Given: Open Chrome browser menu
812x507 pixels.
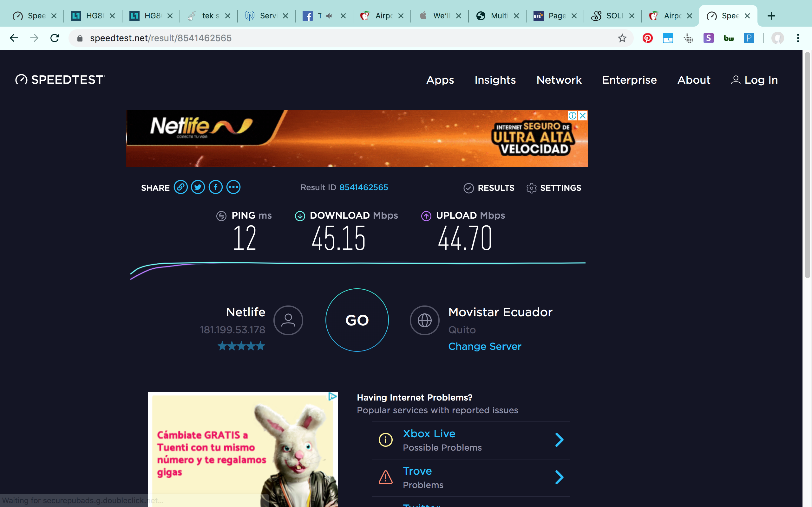Looking at the screenshot, I should pyautogui.click(x=798, y=38).
